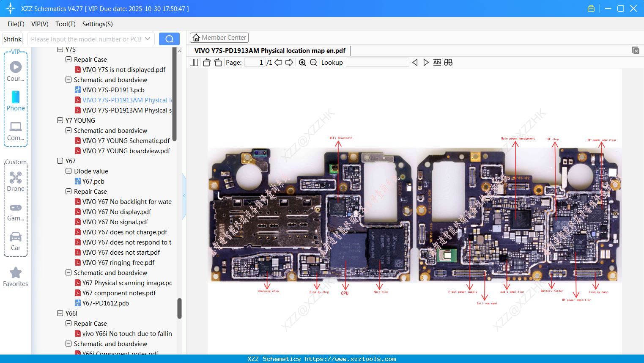Go to next page arrow

click(289, 63)
